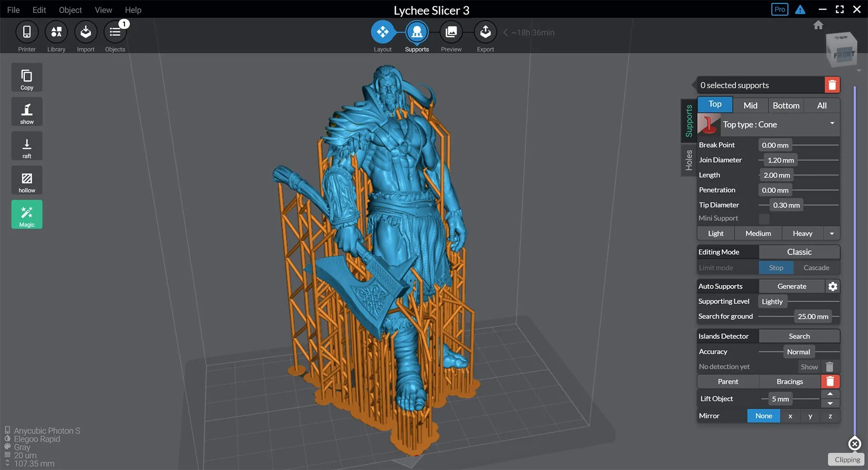The image size is (868, 470).
Task: Select the Supports step icon
Action: coord(417,32)
